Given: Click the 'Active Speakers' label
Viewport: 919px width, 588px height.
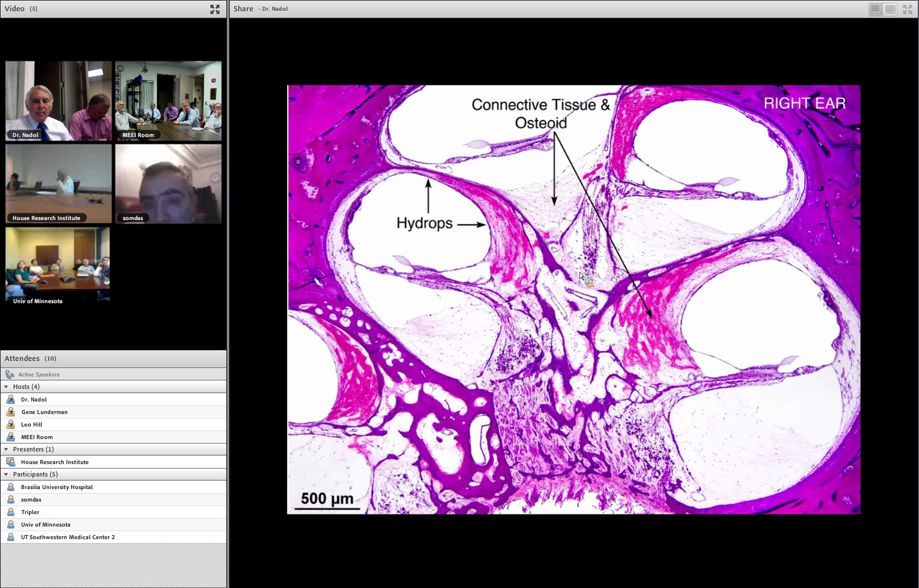Looking at the screenshot, I should point(39,375).
